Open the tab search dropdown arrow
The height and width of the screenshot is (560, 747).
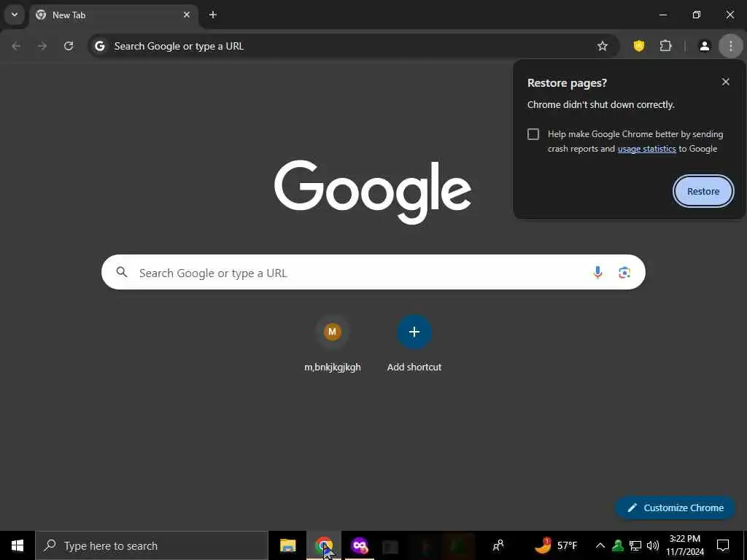pyautogui.click(x=15, y=15)
